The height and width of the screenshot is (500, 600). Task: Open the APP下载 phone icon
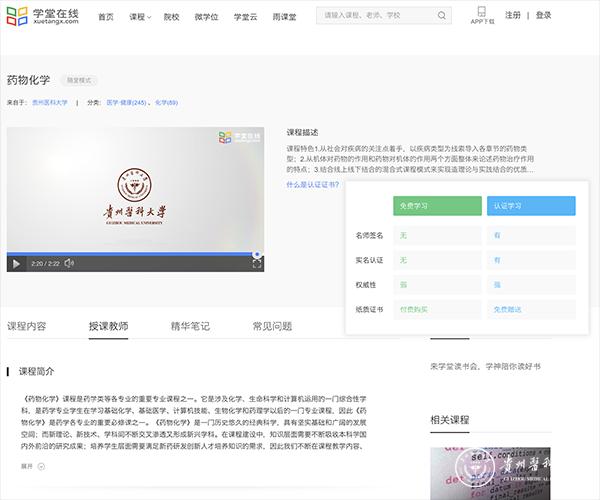(x=482, y=12)
